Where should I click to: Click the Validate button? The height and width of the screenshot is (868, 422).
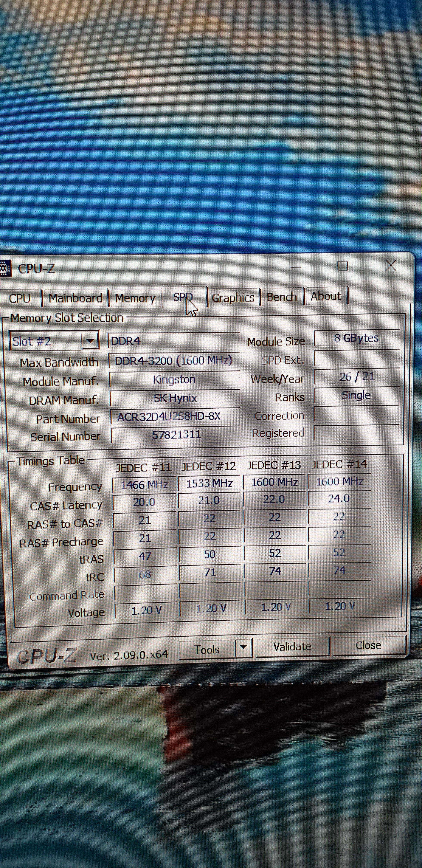click(x=292, y=647)
